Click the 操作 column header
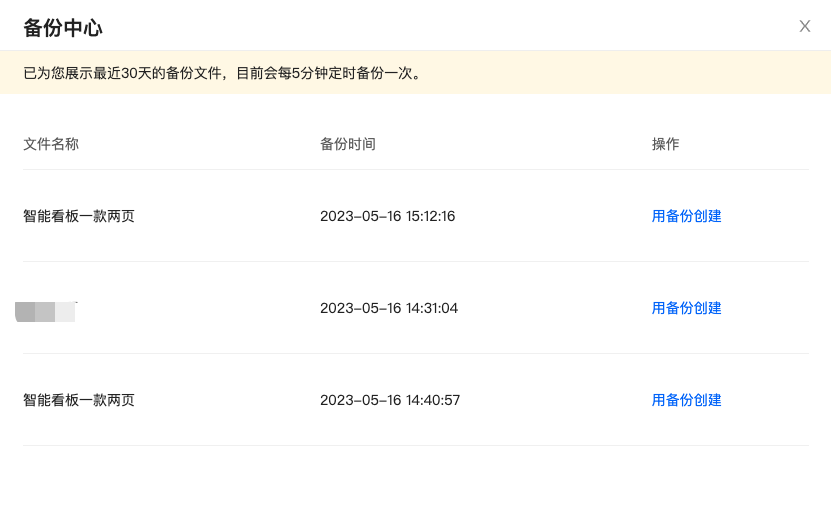This screenshot has width=831, height=524. [x=665, y=144]
